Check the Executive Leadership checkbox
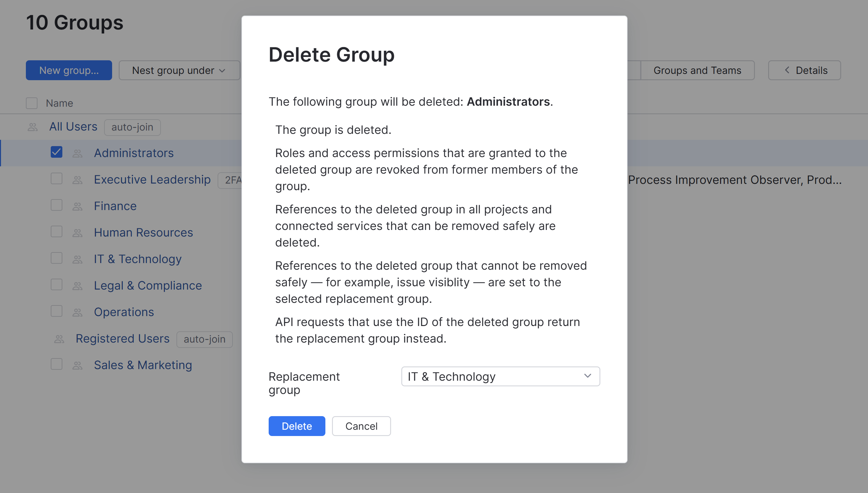 pos(56,179)
